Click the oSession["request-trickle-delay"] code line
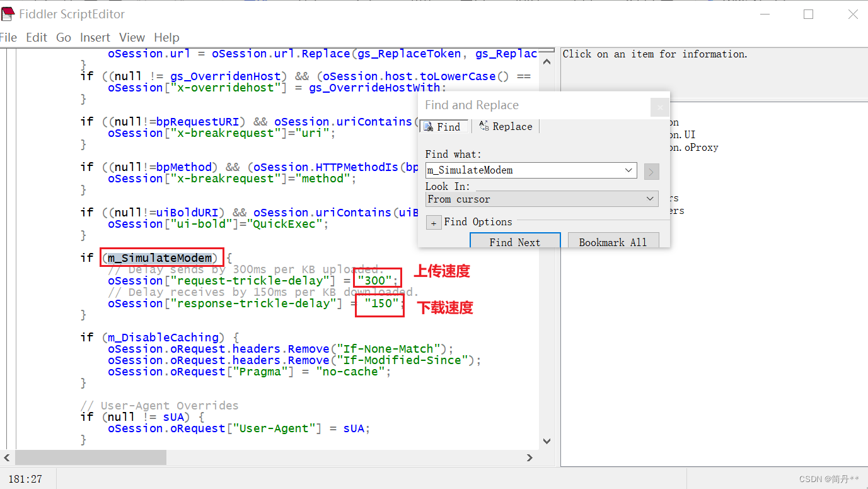868x489 pixels. (x=253, y=281)
